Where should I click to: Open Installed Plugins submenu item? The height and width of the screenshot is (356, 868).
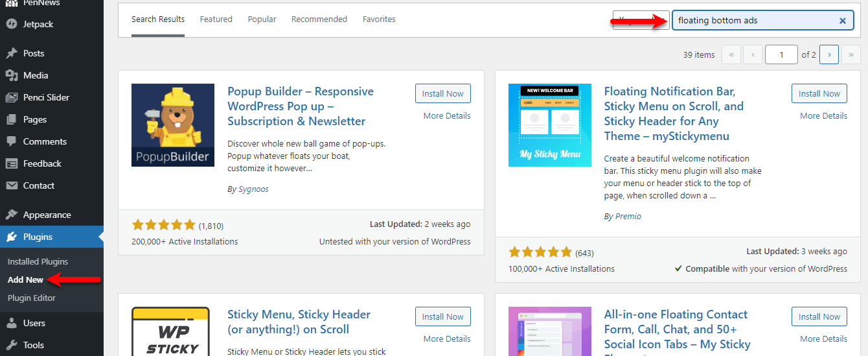point(38,262)
